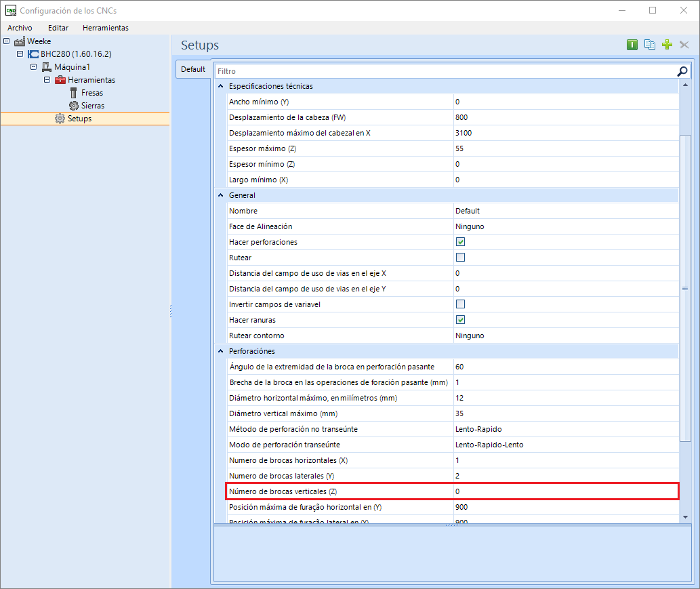The image size is (700, 589).
Task: Collapse the Herramientas tree node
Action: click(47, 80)
